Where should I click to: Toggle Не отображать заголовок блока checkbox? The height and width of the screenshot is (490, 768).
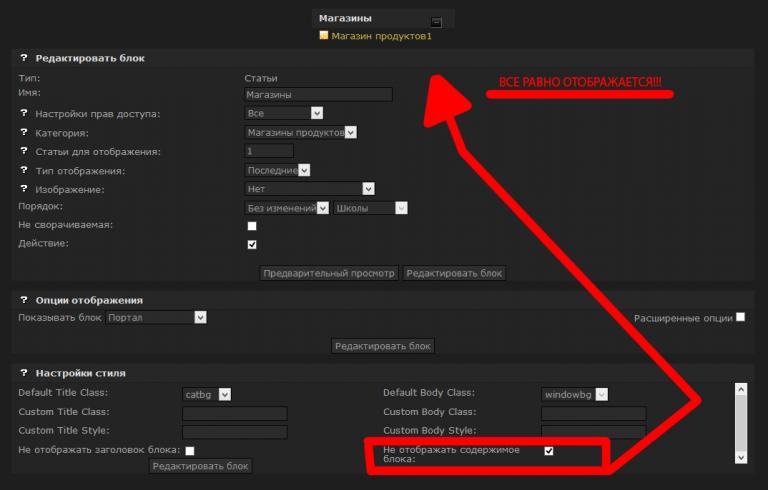(x=190, y=451)
